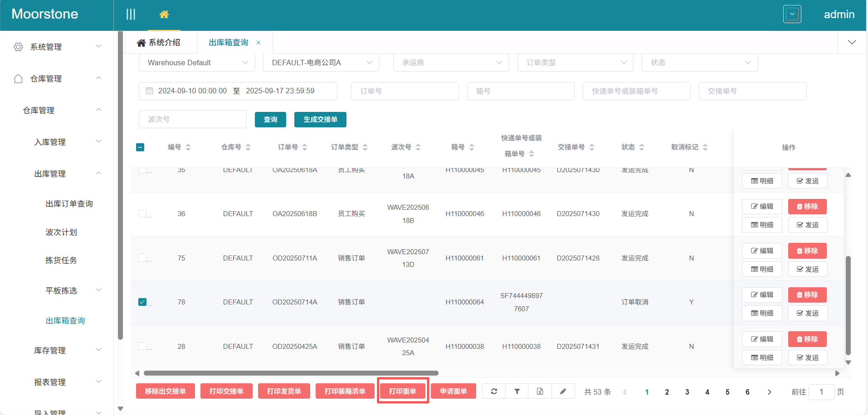868x415 pixels.
Task: Click the refresh icon in the bottom toolbar
Action: [494, 391]
